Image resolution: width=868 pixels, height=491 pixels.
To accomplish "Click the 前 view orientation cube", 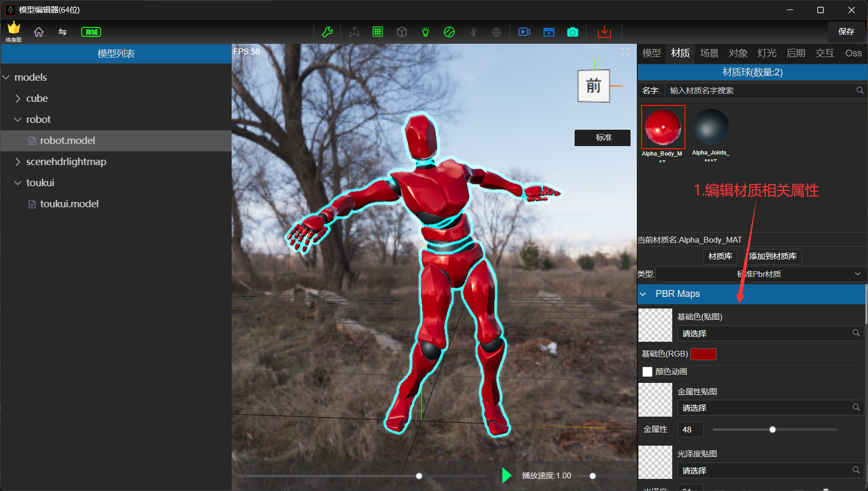I will [x=594, y=85].
